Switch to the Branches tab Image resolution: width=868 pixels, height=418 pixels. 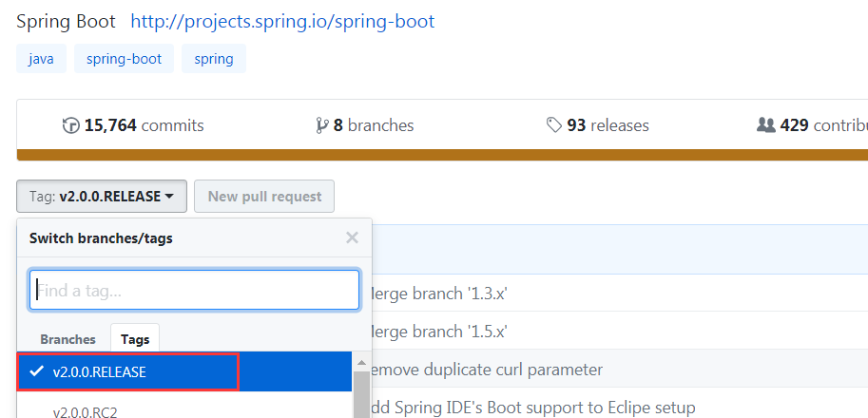[x=68, y=339]
